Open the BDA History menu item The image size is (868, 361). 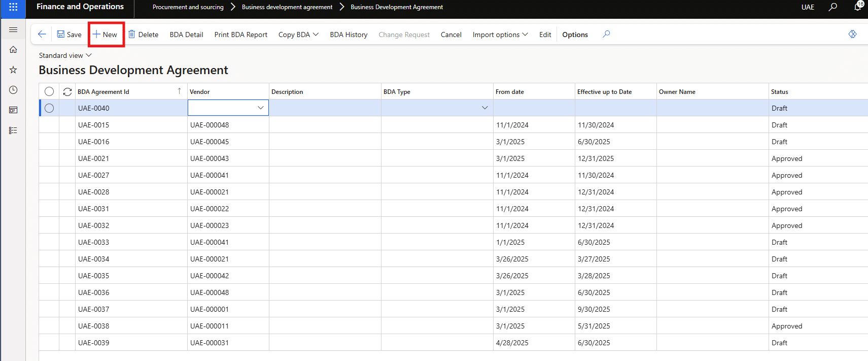tap(349, 35)
